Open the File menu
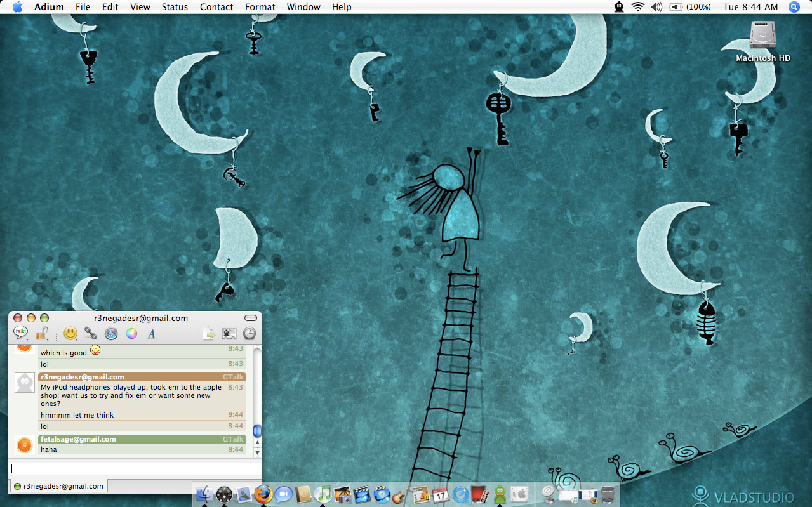This screenshot has width=812, height=507. click(83, 7)
